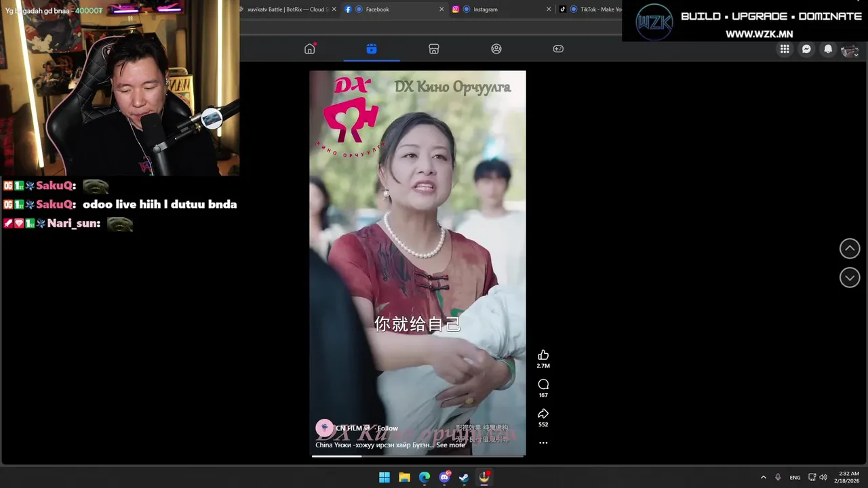
Task: Open Microsoft Edge from taskbar
Action: pos(425,477)
